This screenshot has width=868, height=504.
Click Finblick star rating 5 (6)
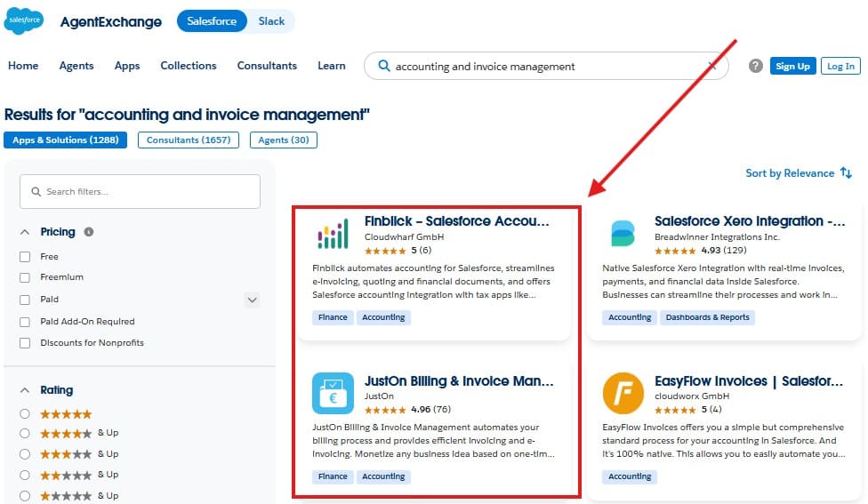[398, 251]
